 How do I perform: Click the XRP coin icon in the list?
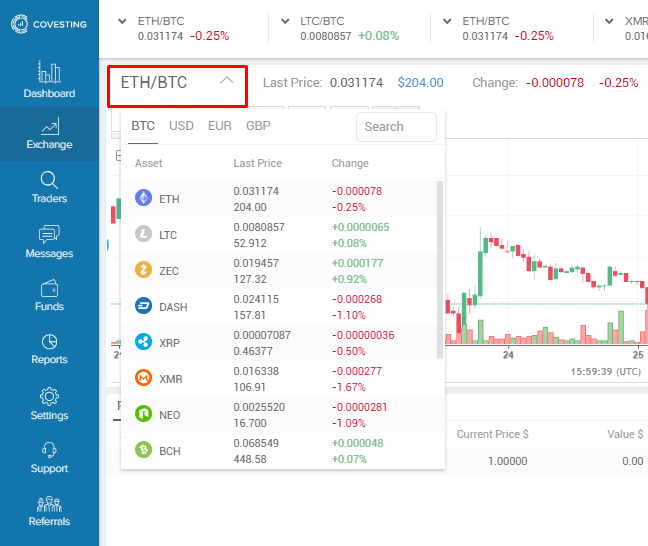tap(143, 342)
